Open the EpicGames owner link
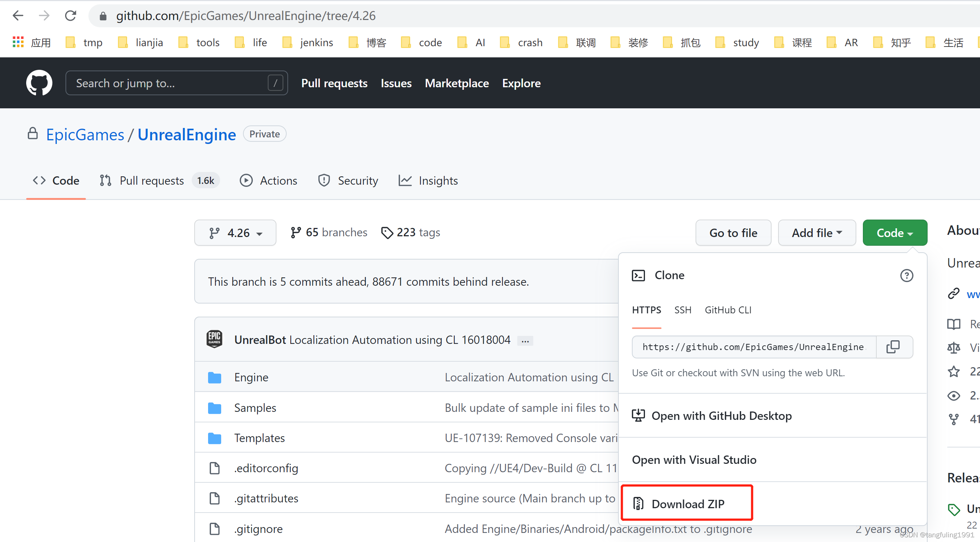 click(85, 135)
